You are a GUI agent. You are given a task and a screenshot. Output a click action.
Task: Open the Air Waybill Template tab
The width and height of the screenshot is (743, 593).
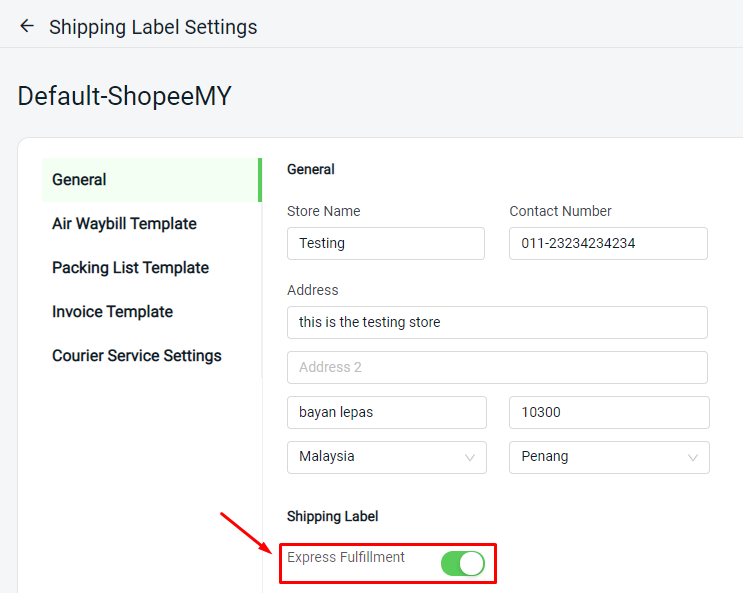point(124,224)
